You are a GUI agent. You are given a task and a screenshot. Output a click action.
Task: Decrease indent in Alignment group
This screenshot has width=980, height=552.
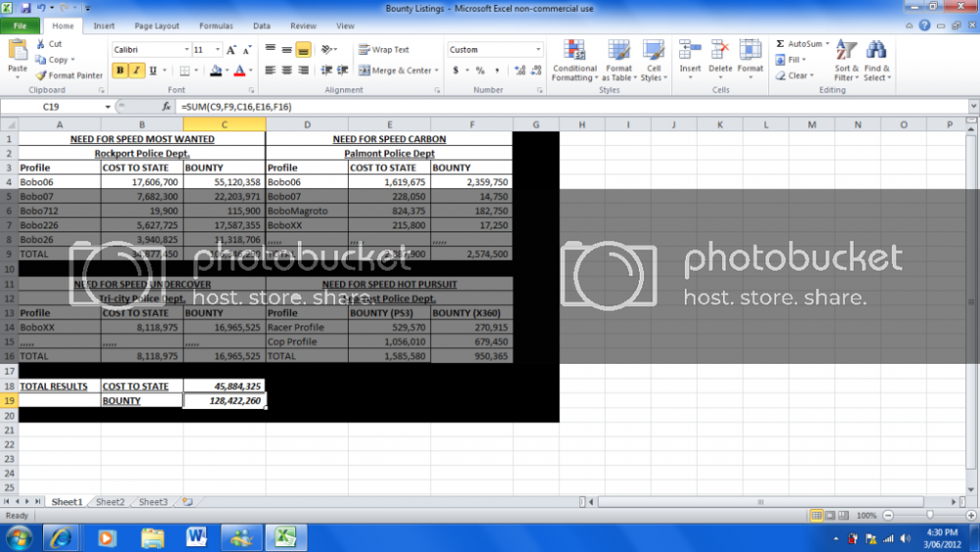click(x=326, y=70)
